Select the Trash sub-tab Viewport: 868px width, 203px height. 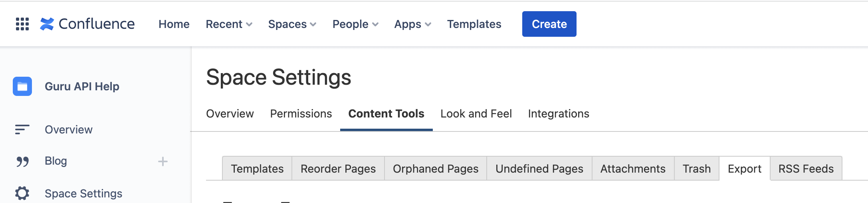click(x=697, y=169)
